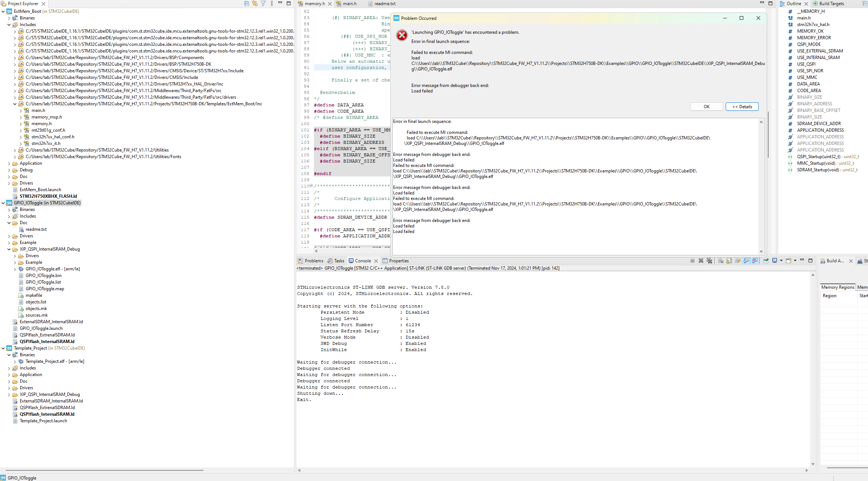
Task: Pin the Console view
Action: (766, 261)
